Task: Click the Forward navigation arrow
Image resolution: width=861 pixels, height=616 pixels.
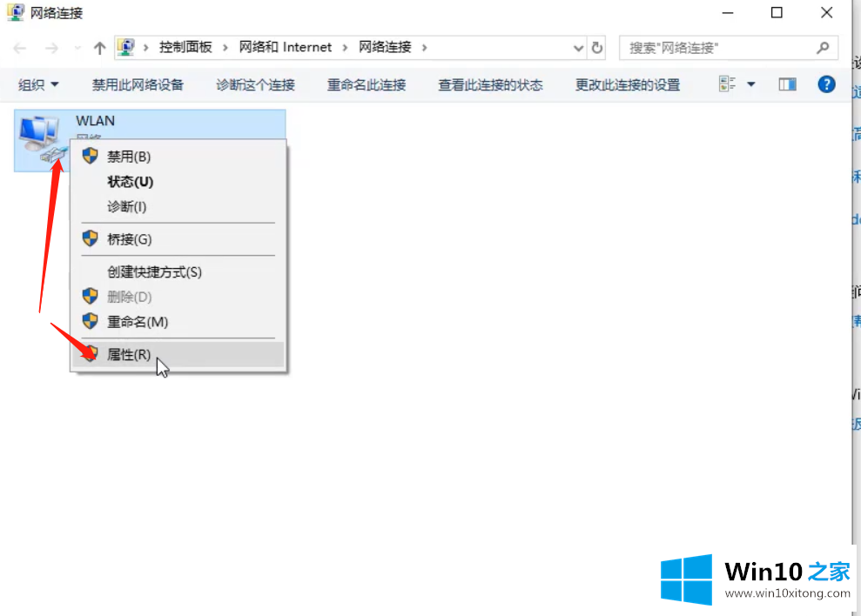Action: (x=51, y=49)
